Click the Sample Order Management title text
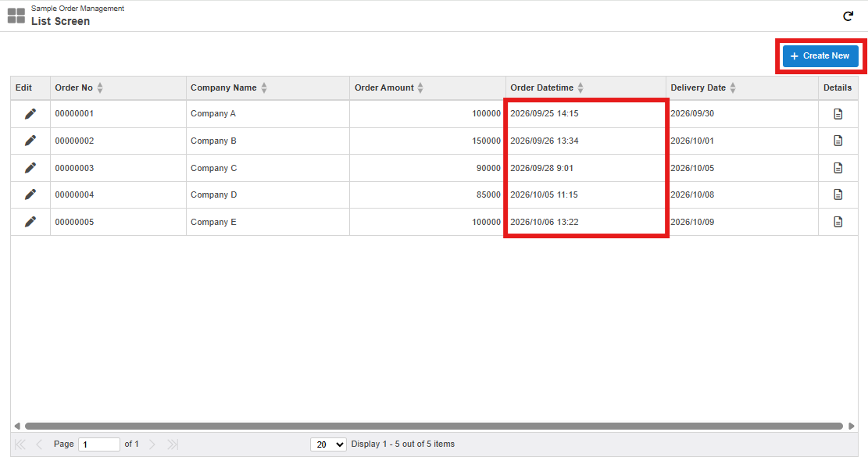This screenshot has width=868, height=464. point(77,9)
